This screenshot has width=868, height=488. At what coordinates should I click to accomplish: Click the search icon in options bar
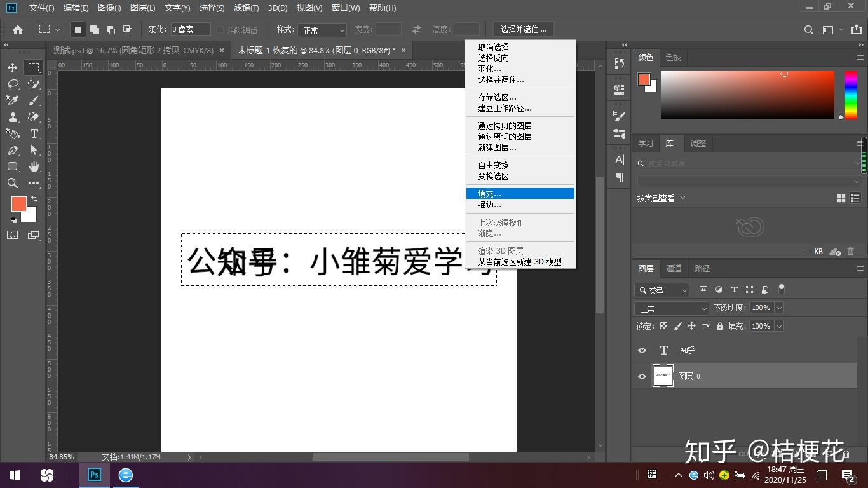[x=809, y=30]
